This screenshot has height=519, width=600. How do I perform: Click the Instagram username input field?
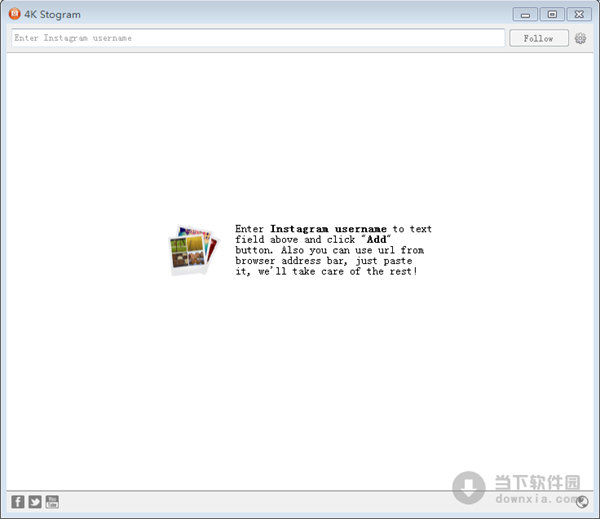tap(258, 38)
